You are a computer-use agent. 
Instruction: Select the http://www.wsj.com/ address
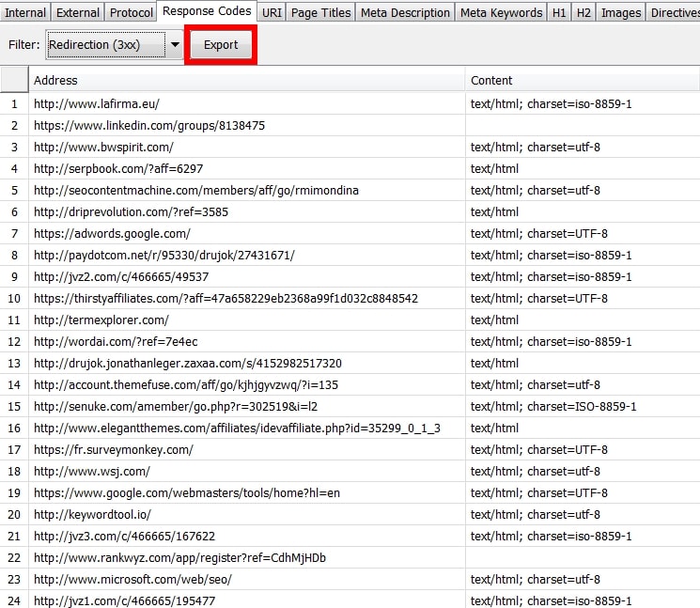(x=92, y=472)
